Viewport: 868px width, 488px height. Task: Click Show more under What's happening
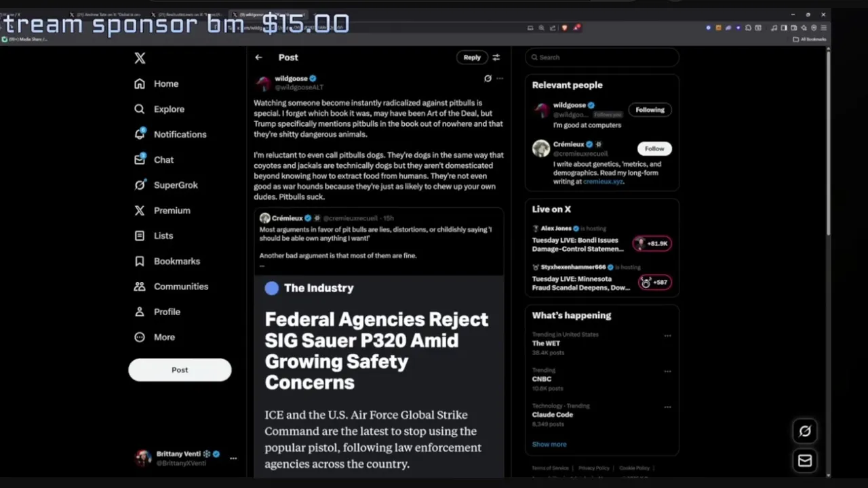pyautogui.click(x=549, y=445)
